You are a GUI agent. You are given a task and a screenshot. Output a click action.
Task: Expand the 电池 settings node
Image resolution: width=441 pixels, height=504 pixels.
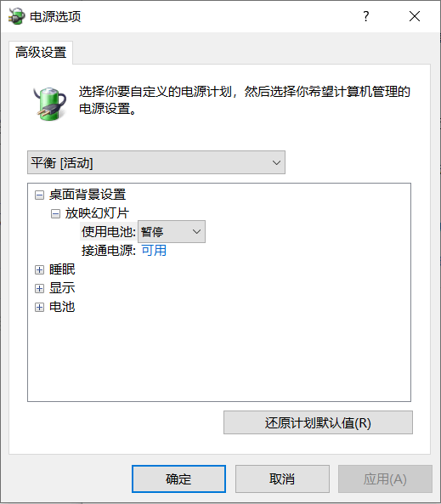click(x=39, y=308)
